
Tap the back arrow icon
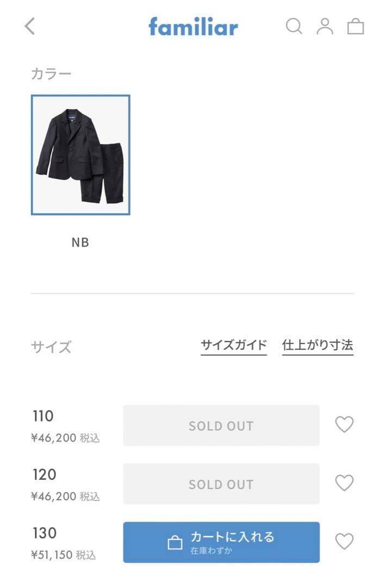(30, 26)
